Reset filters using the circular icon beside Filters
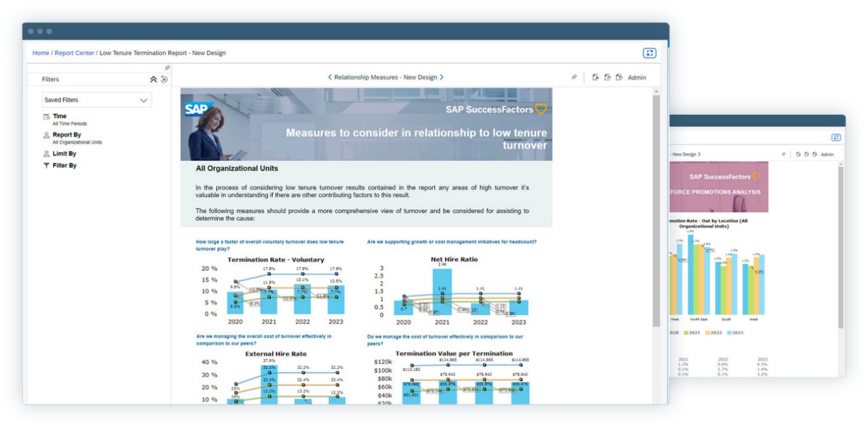This screenshot has width=868, height=425. coord(163,79)
